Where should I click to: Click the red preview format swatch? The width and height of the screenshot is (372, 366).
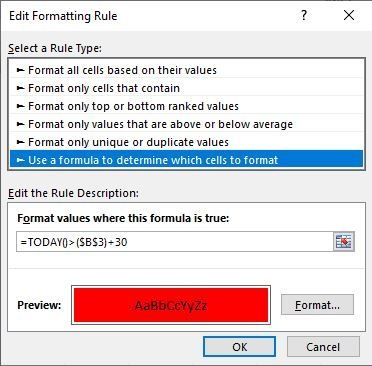171,305
